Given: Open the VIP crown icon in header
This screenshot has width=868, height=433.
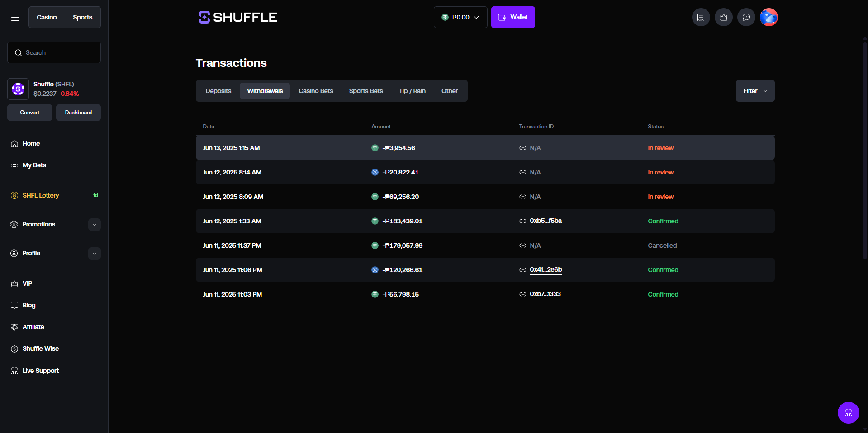Looking at the screenshot, I should pos(723,17).
